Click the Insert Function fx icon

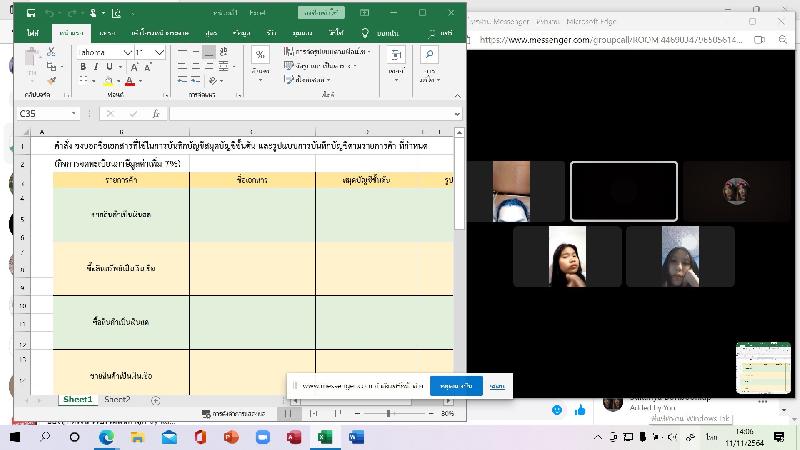[x=155, y=114]
